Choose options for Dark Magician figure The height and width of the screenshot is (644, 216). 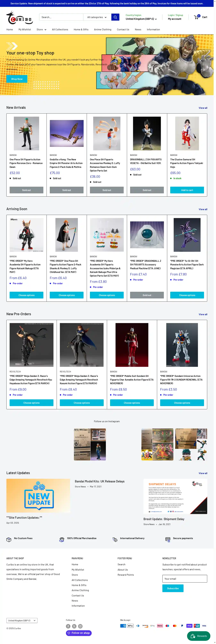(x=187, y=295)
